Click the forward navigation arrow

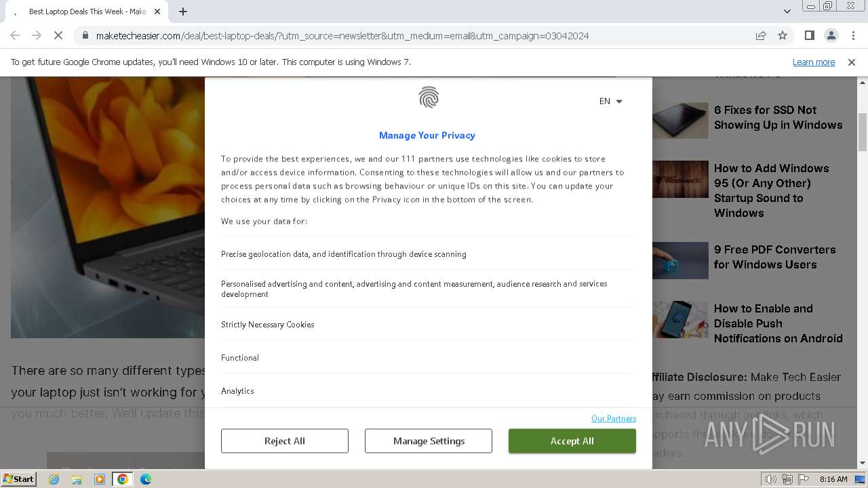pos(37,35)
